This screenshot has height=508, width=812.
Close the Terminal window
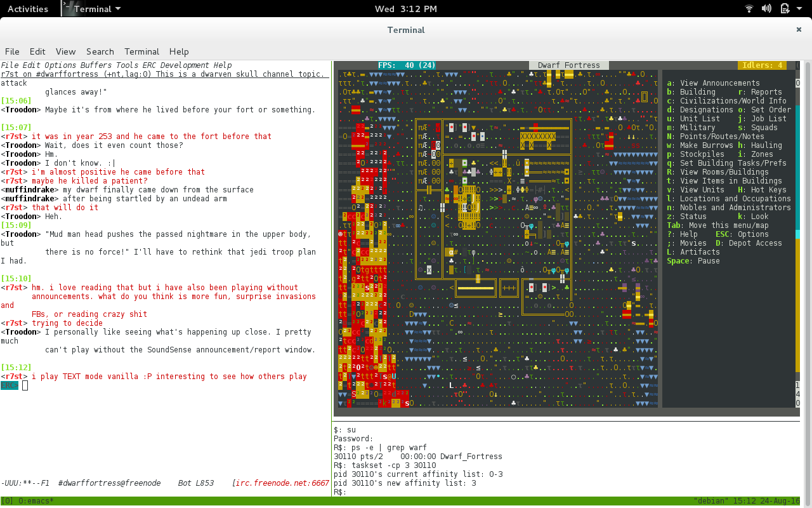(799, 29)
